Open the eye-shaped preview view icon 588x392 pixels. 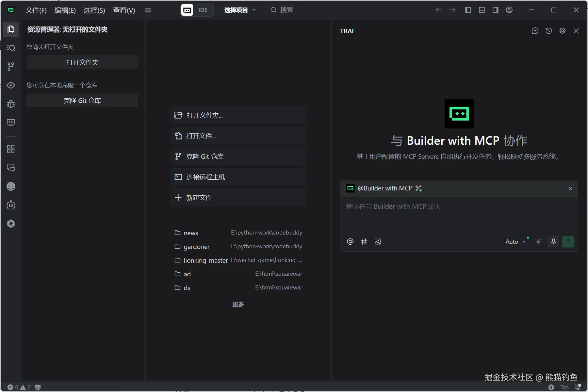pos(11,85)
